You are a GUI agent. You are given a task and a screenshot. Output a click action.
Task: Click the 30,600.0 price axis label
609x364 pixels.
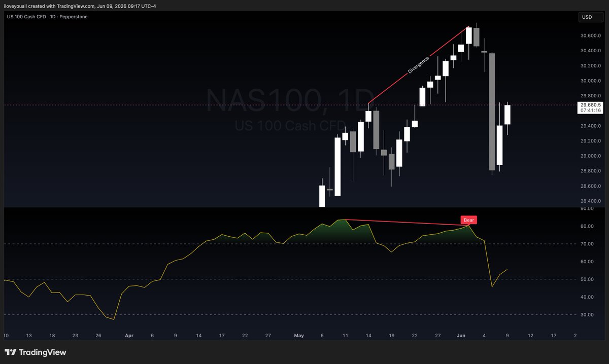591,36
